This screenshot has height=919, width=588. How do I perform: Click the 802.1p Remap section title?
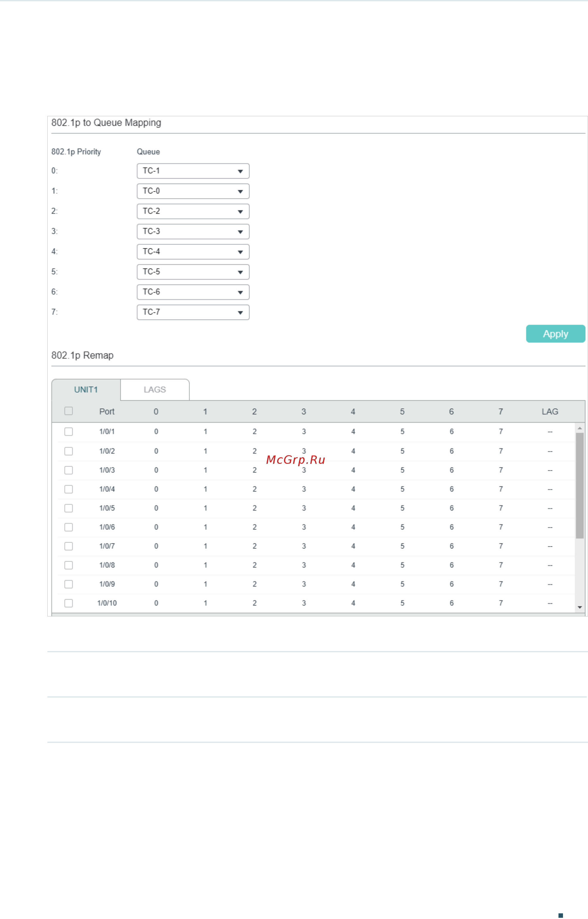83,355
